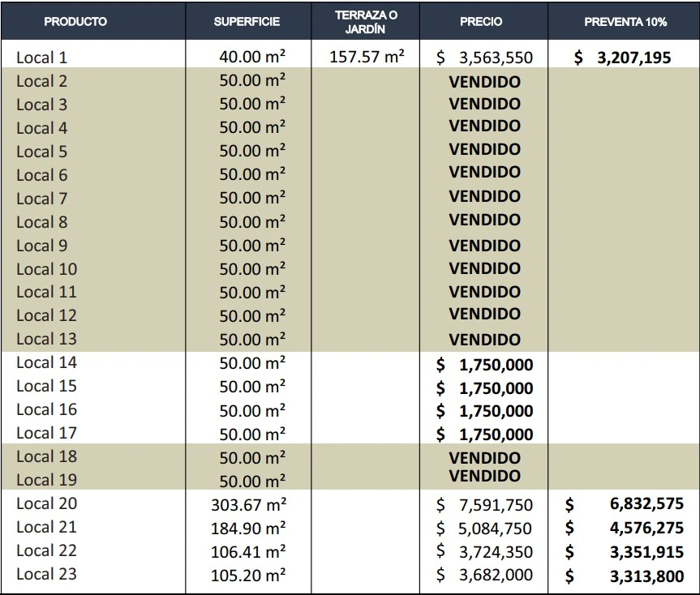Select the presale price $3,207,195
Image resolution: width=700 pixels, height=595 pixels.
click(622, 58)
